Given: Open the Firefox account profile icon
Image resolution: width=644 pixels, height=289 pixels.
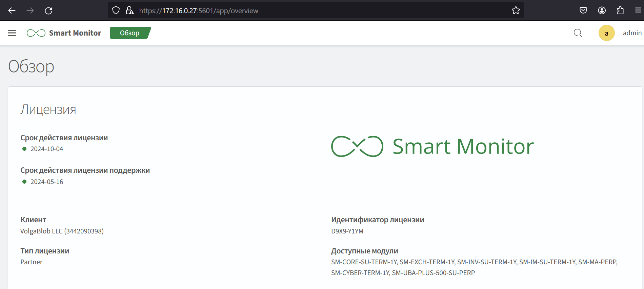Looking at the screenshot, I should [602, 11].
